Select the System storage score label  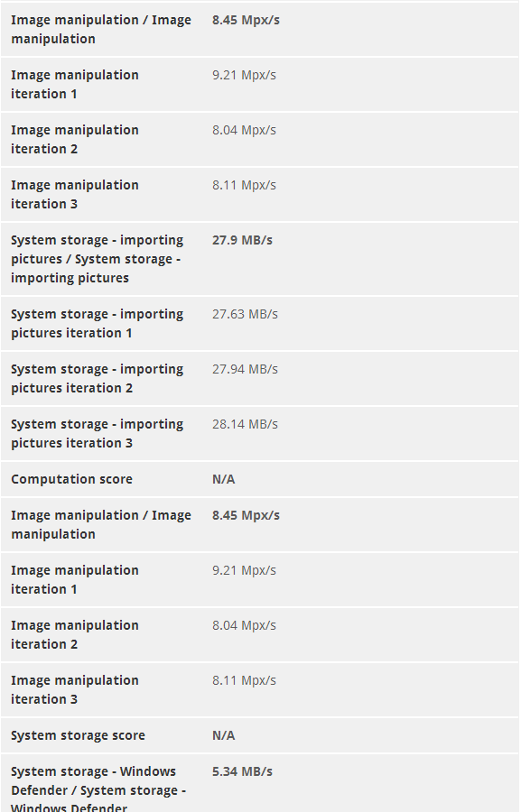(x=78, y=735)
